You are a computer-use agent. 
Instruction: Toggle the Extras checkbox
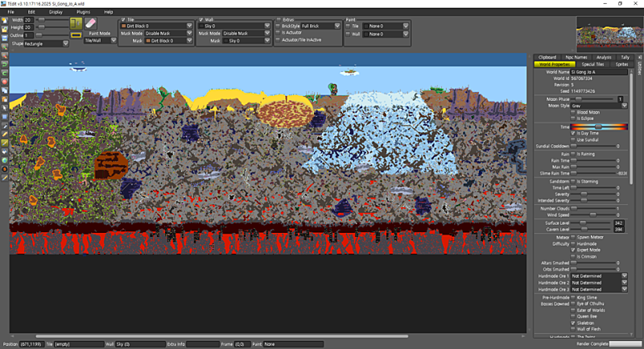[x=279, y=19]
